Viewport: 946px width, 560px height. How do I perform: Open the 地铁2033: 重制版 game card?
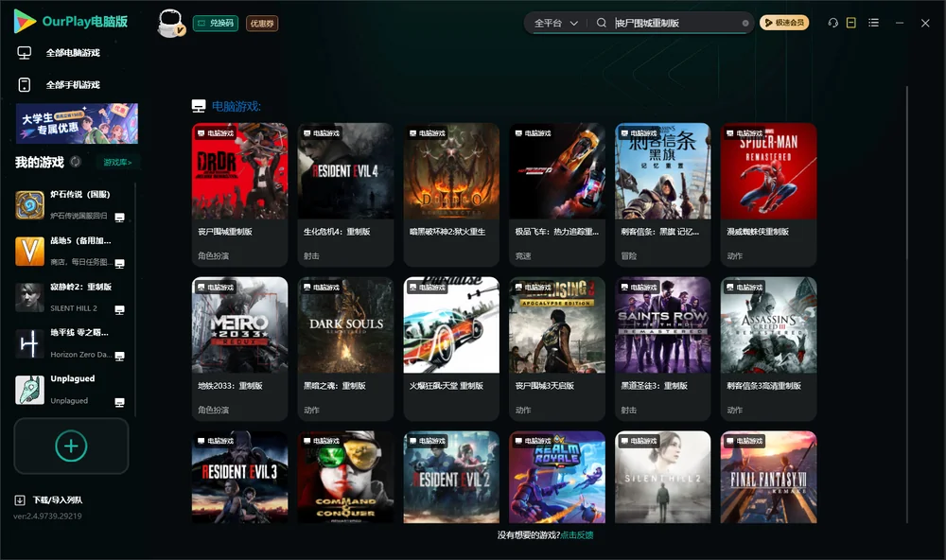(x=239, y=348)
